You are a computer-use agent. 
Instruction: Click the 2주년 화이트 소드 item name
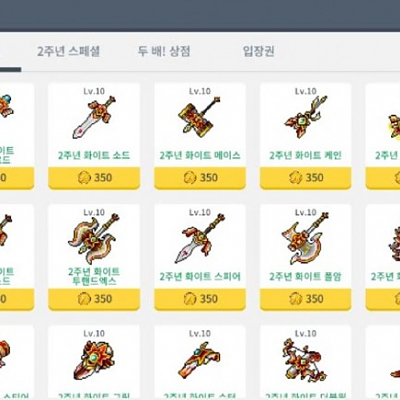tap(94, 155)
